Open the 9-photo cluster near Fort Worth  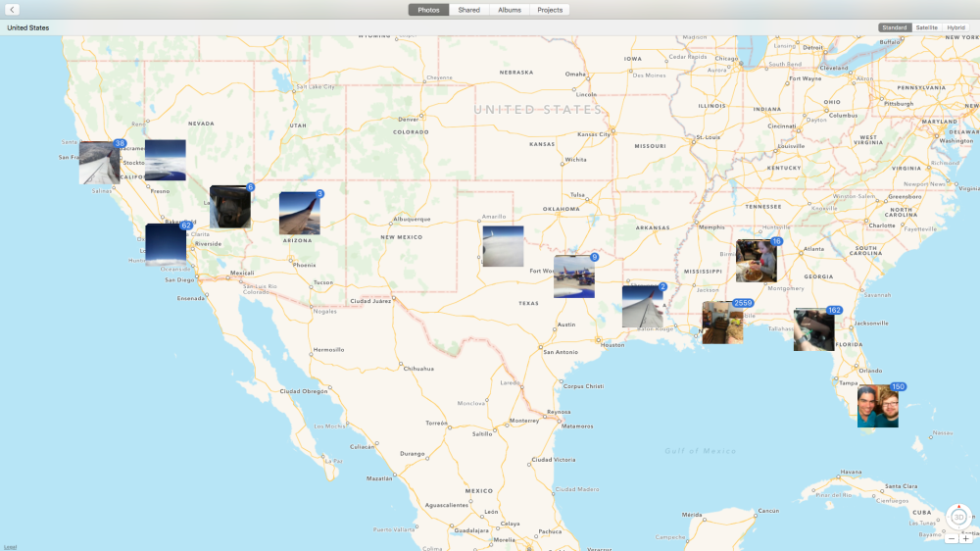573,276
